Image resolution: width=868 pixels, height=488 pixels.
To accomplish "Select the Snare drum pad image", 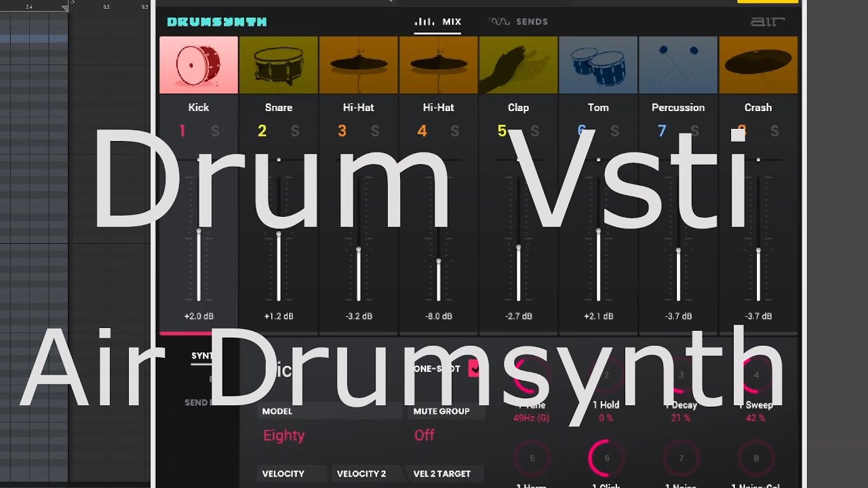I will tap(279, 65).
